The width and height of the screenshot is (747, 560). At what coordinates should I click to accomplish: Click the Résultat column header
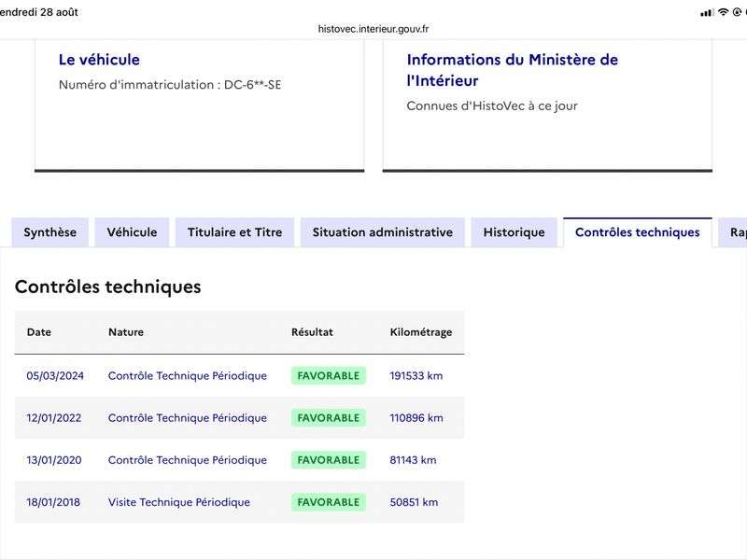tap(312, 332)
